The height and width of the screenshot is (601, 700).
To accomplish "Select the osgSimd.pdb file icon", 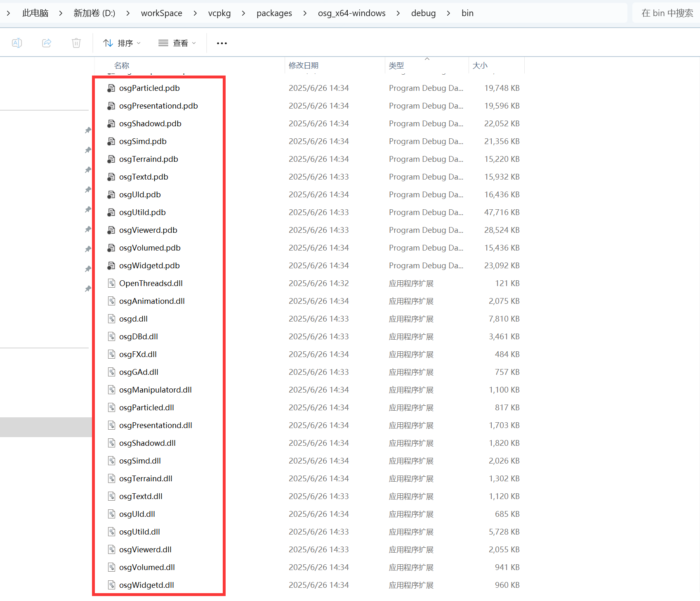I will pyautogui.click(x=111, y=141).
